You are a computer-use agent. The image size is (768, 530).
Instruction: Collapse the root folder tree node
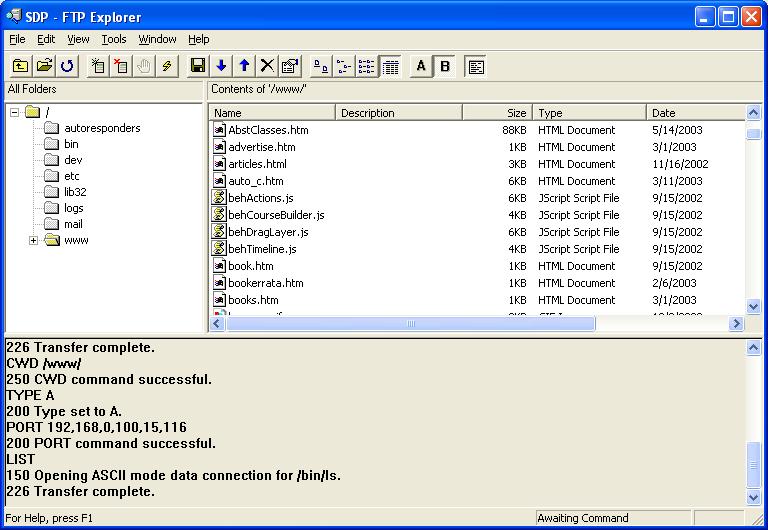[15, 112]
